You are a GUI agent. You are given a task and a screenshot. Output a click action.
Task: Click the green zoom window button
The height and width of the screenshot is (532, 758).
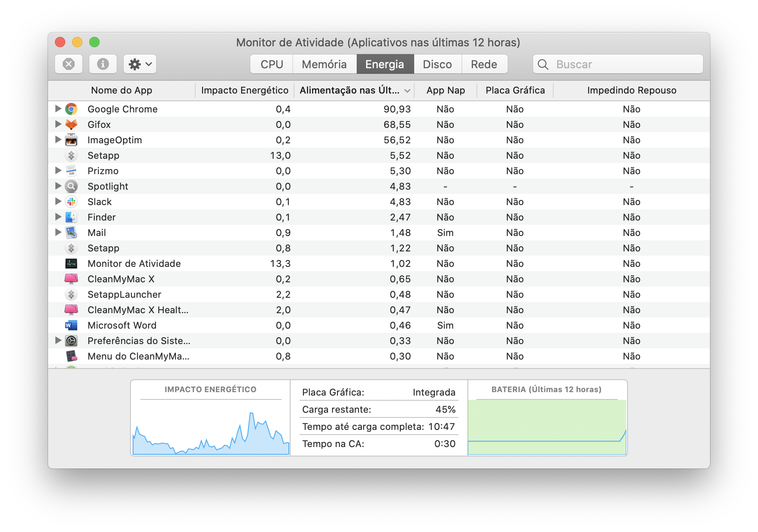[x=94, y=42]
